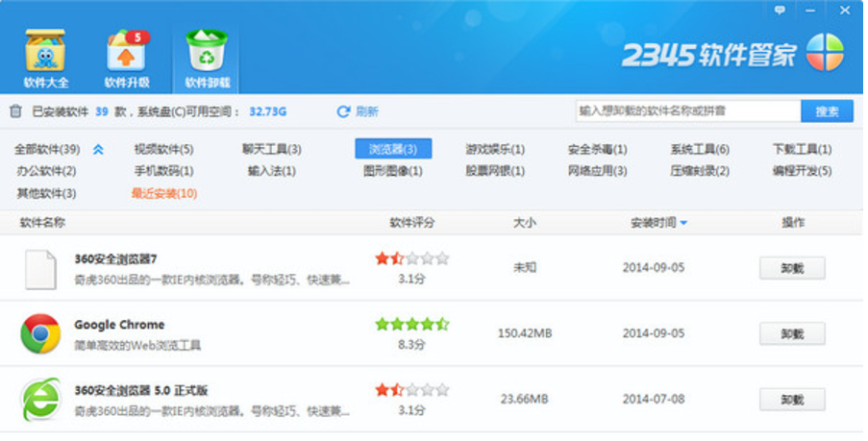The width and height of the screenshot is (868, 441).
Task: Select the 办公软件(2) category
Action: [46, 171]
